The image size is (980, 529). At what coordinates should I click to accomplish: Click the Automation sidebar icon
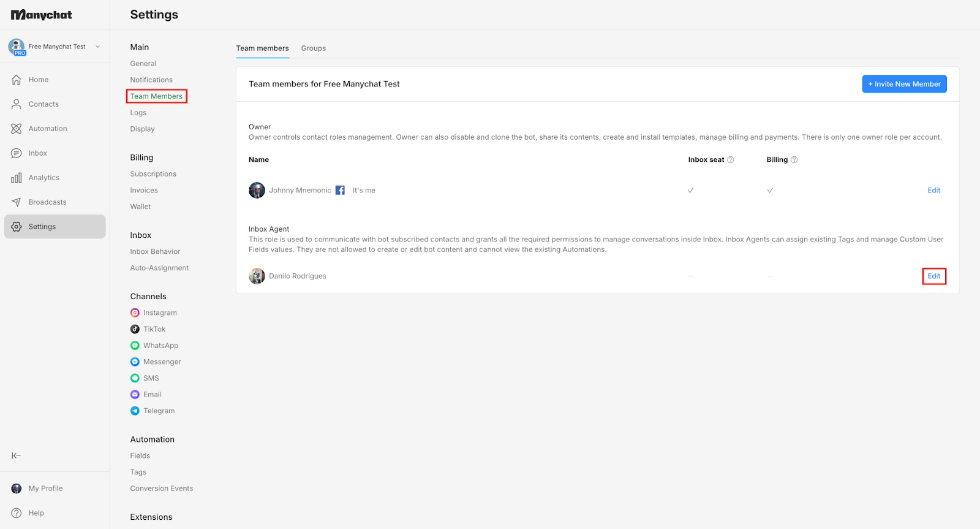pos(17,129)
